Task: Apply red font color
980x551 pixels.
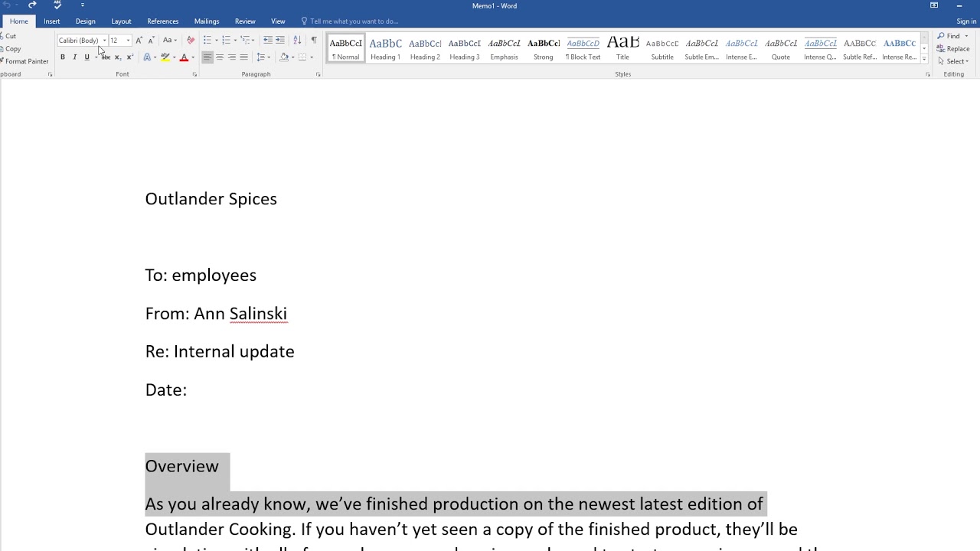Action: click(x=184, y=57)
